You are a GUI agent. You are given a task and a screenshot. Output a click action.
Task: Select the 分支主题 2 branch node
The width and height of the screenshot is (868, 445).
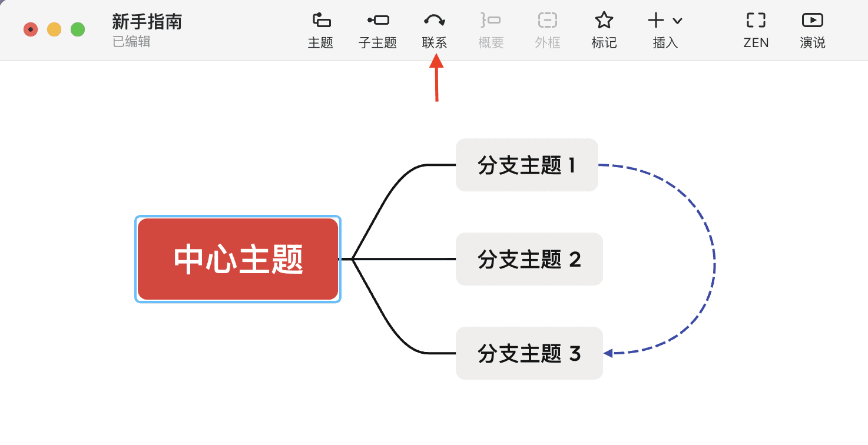pyautogui.click(x=528, y=259)
